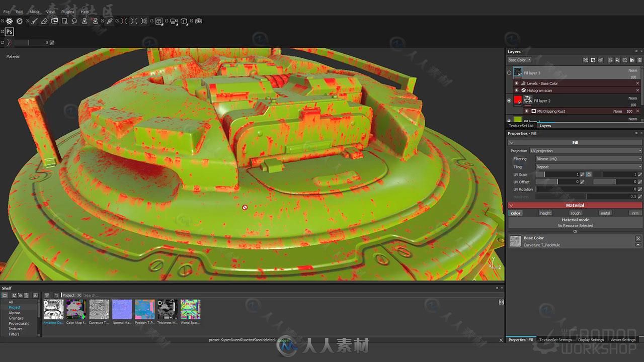Select the Grunges shelf category
This screenshot has width=644, height=362.
[x=16, y=318]
